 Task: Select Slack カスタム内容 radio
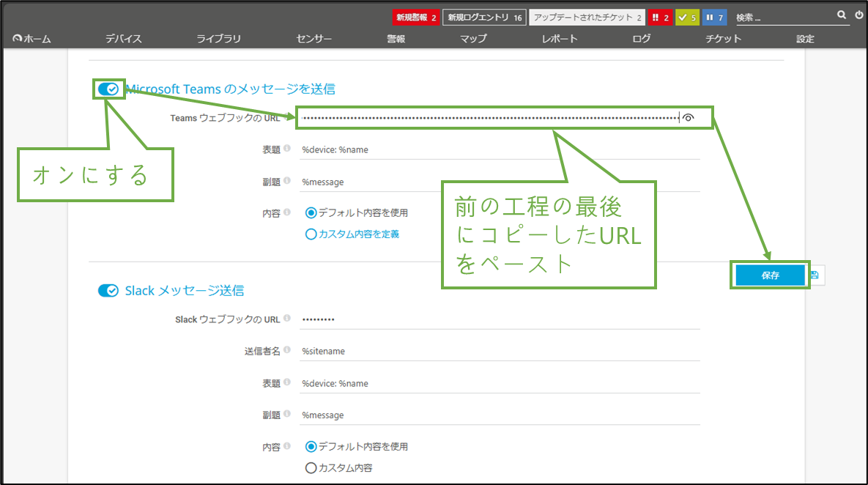tap(311, 468)
